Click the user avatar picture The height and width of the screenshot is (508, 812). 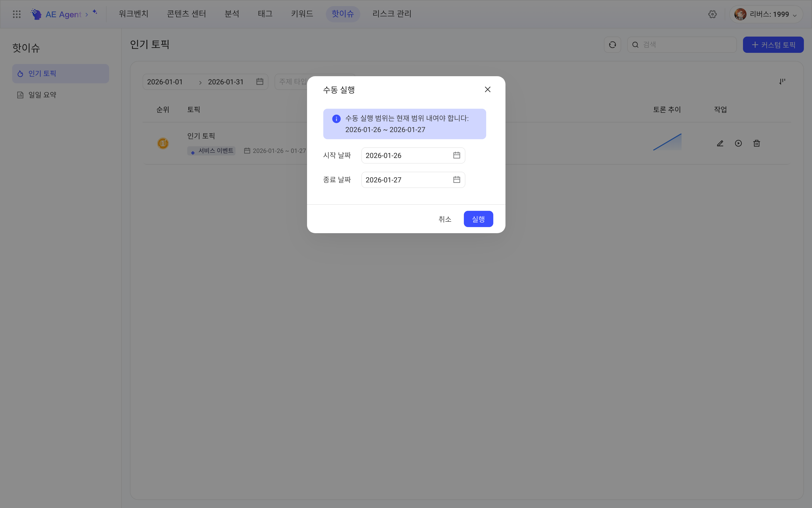(740, 14)
